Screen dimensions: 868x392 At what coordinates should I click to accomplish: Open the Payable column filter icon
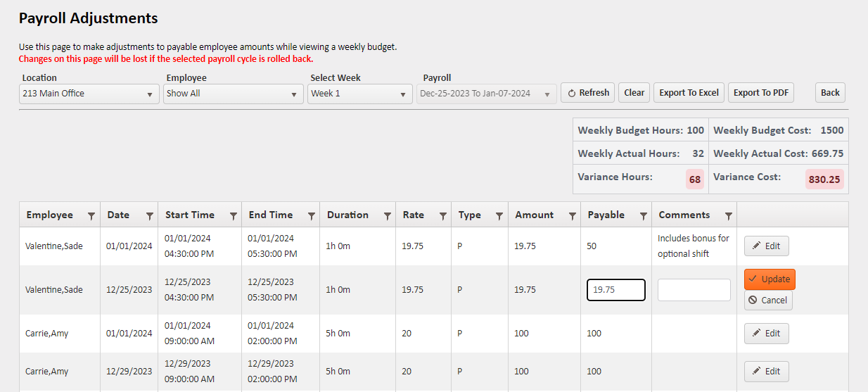pyautogui.click(x=643, y=216)
